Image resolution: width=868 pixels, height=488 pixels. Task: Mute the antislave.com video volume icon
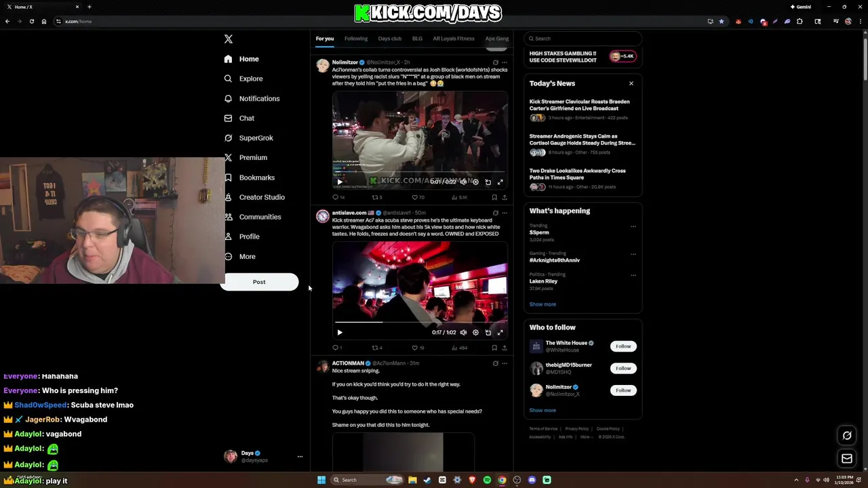click(x=463, y=333)
